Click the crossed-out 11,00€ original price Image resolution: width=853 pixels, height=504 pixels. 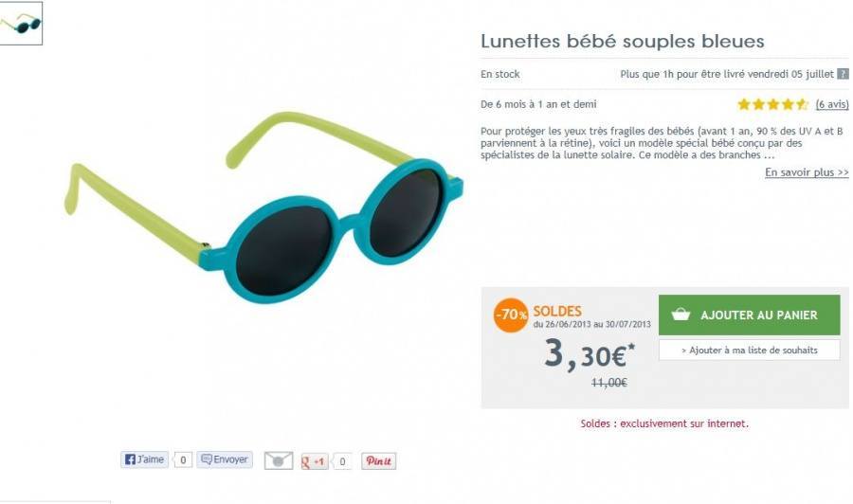[x=609, y=383]
